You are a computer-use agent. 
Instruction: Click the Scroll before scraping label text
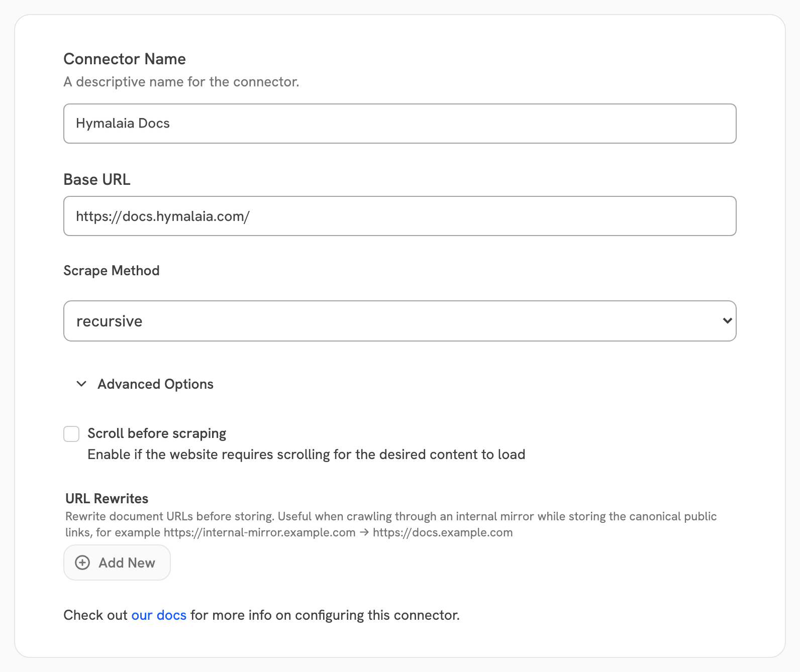point(157,433)
